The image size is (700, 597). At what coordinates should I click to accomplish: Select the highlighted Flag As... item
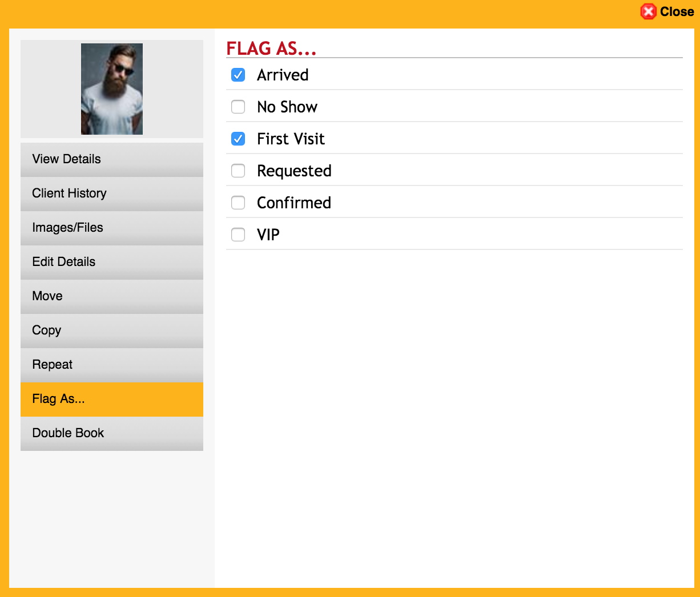(112, 399)
